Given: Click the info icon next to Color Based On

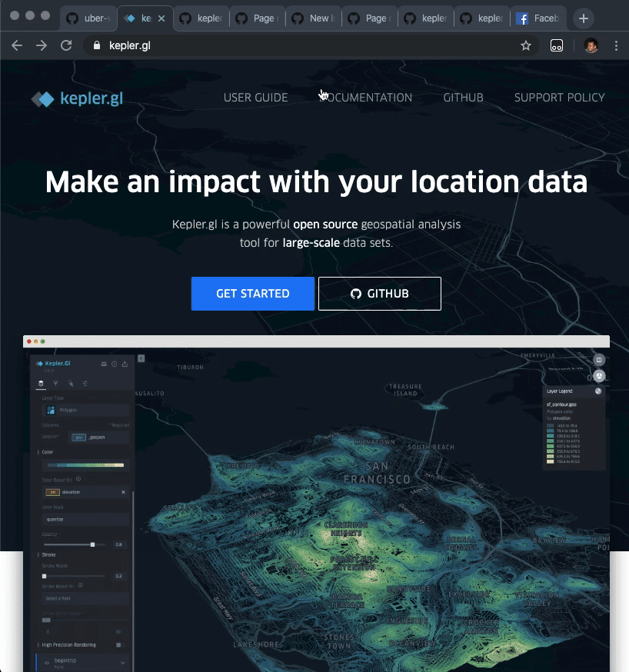Looking at the screenshot, I should (x=78, y=479).
